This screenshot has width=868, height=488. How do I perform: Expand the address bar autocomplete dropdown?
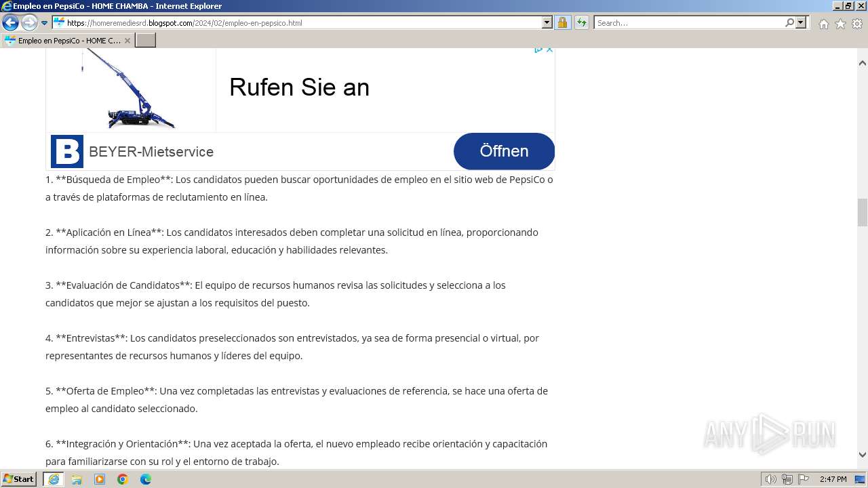[547, 22]
